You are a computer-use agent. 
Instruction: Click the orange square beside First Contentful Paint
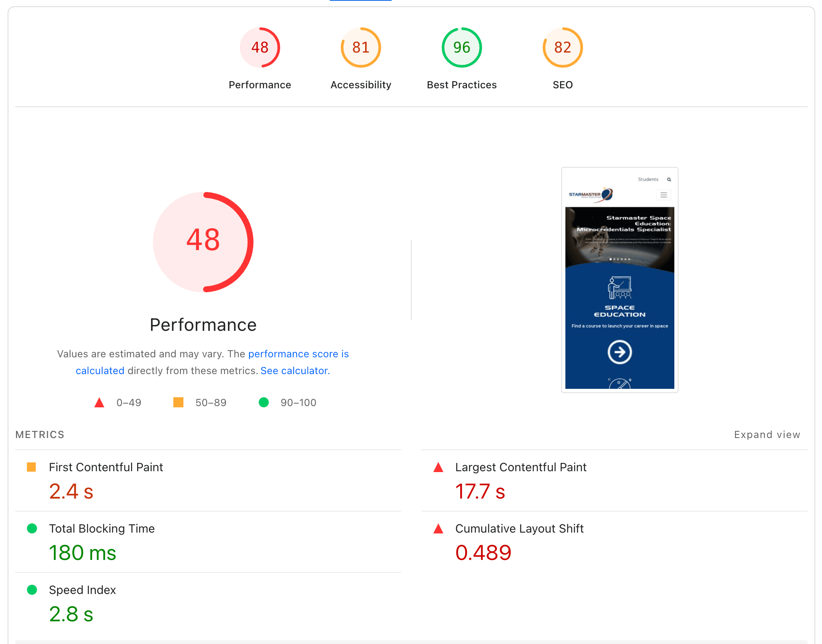point(32,467)
